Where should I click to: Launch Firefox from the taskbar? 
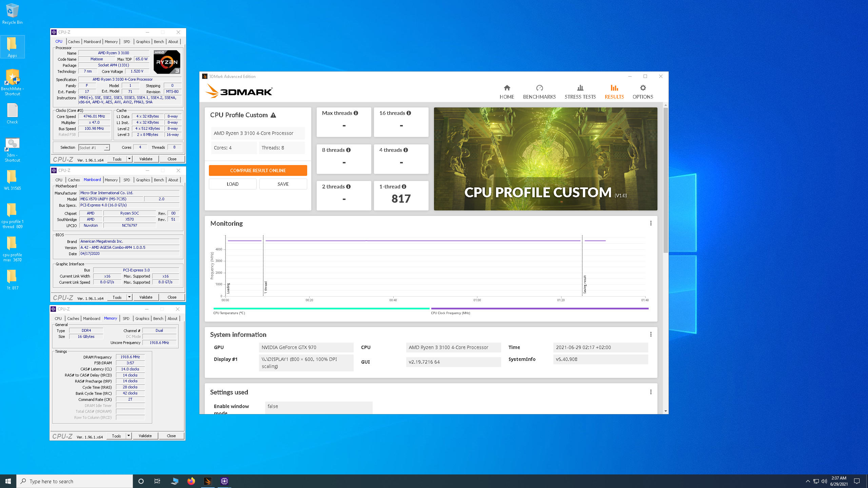tap(191, 481)
